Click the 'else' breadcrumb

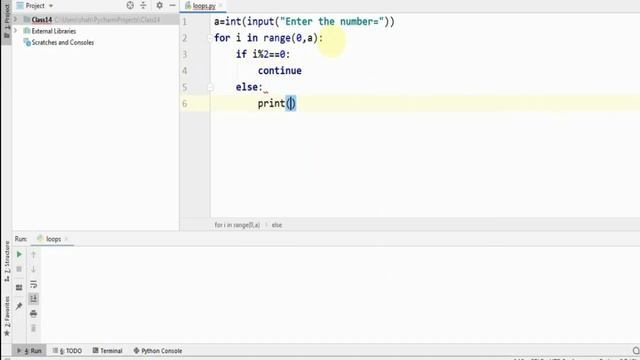click(x=277, y=225)
